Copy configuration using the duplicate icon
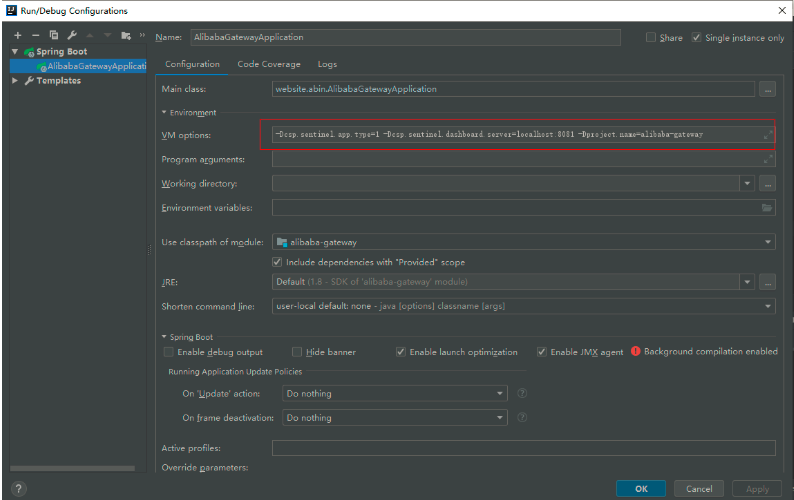 click(x=54, y=35)
